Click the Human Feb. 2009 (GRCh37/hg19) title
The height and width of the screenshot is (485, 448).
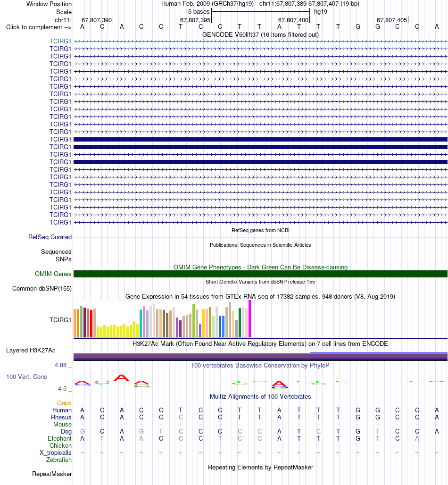(x=207, y=4)
